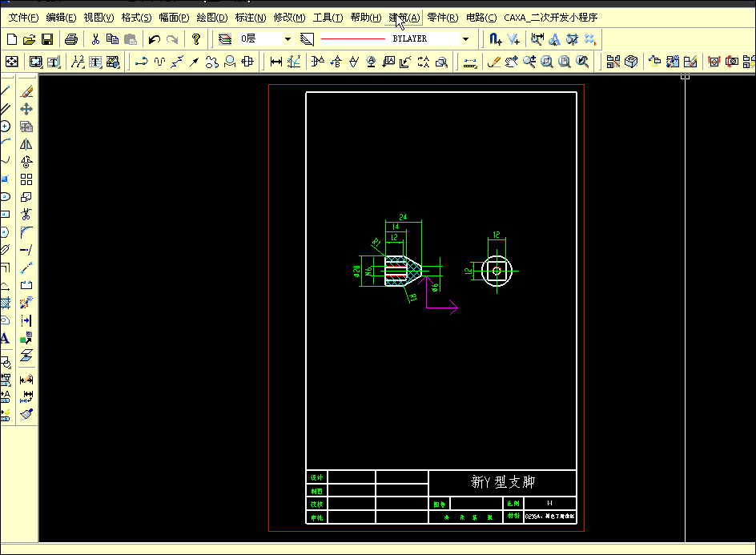Open the 绘图(D) menu
Screen dimensions: 756x555
(212, 18)
